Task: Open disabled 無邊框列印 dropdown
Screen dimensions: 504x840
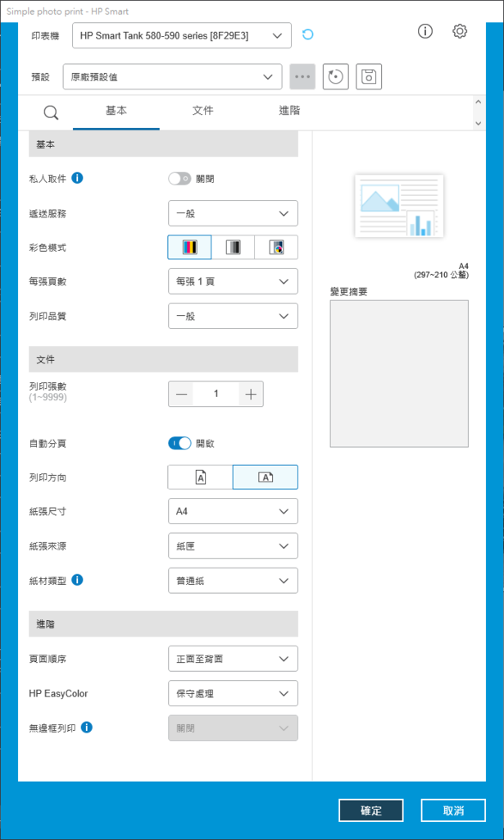Action: point(233,728)
